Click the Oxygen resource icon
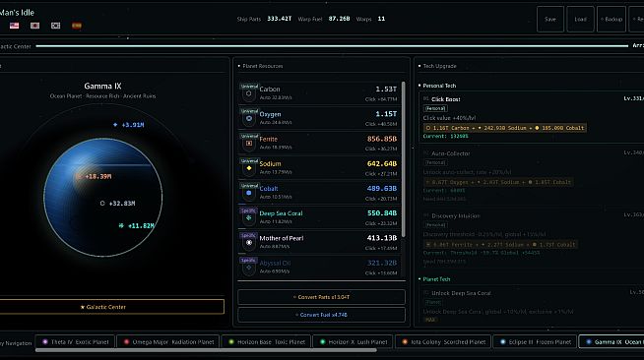The image size is (644, 360). coord(249,119)
